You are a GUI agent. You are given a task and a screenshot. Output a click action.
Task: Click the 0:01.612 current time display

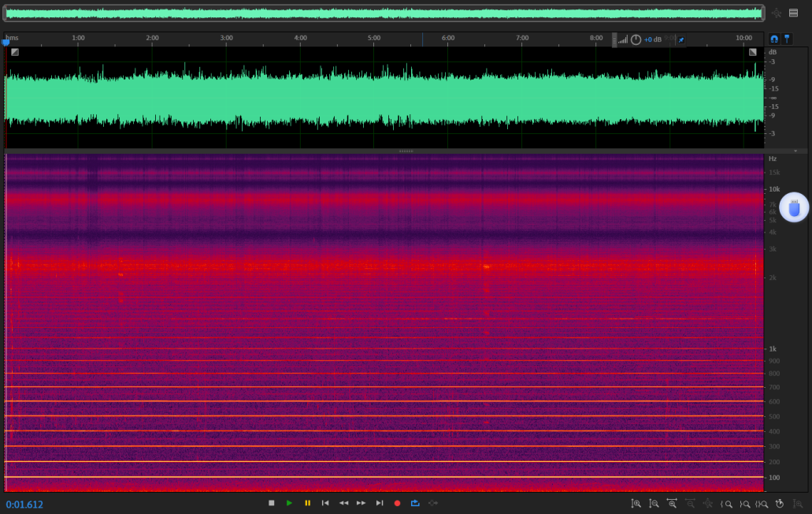25,505
